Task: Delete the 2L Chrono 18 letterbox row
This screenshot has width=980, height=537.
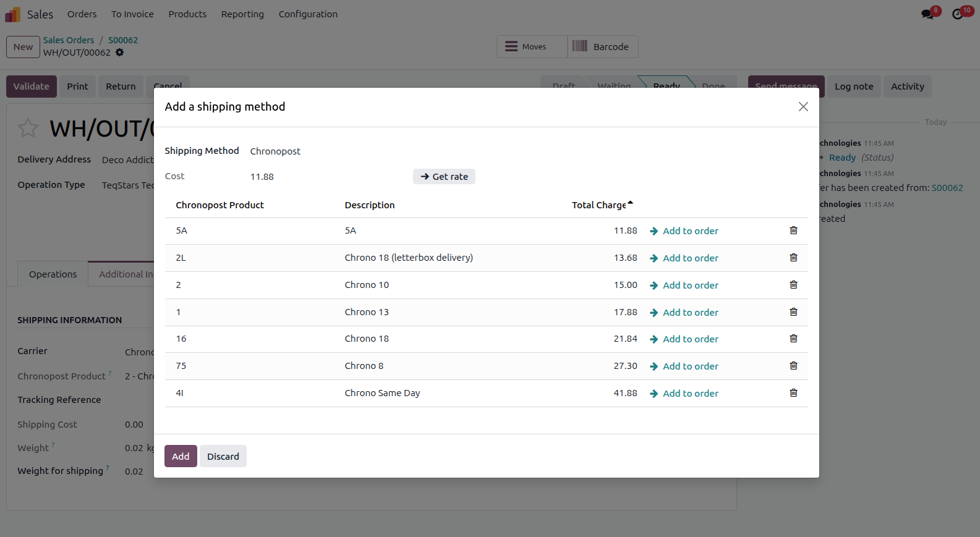Action: [793, 258]
